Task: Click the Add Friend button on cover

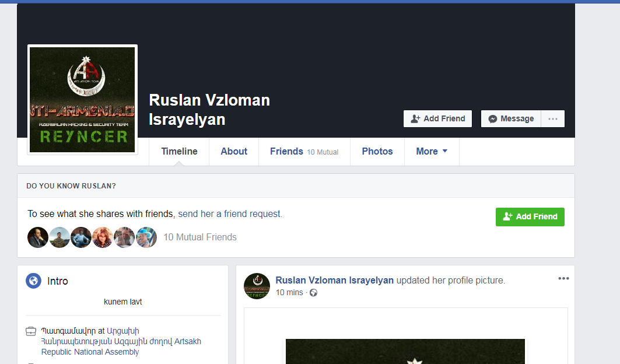Action: pyautogui.click(x=438, y=118)
